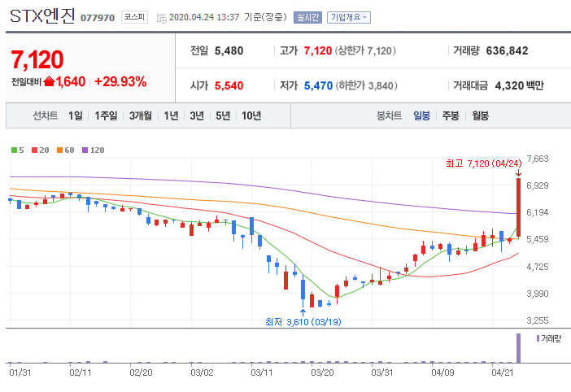
Task: Click the 하한가 3,840 text
Action: 366,85
